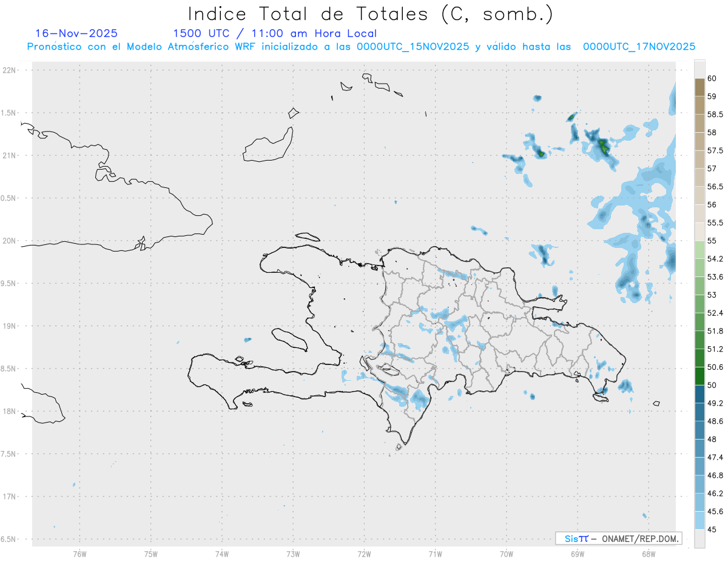This screenshot has width=728, height=562.
Task: Click the colorbar label "54.2"
Action: (715, 259)
